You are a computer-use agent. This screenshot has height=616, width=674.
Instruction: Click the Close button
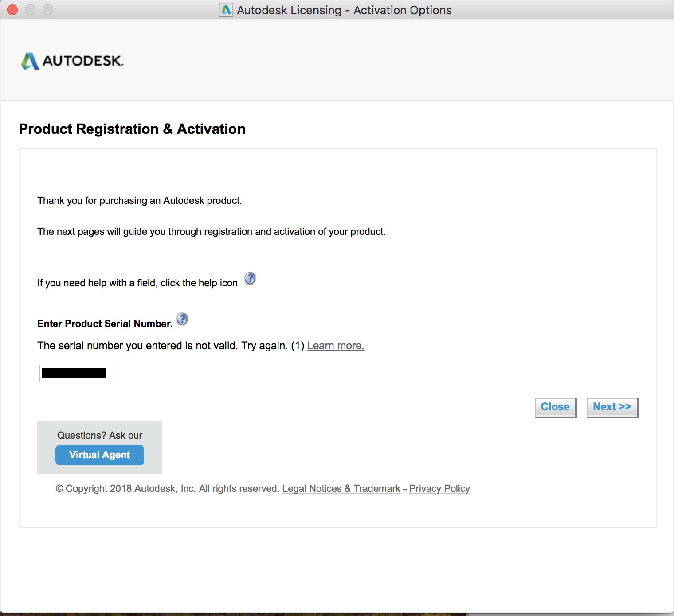point(555,407)
